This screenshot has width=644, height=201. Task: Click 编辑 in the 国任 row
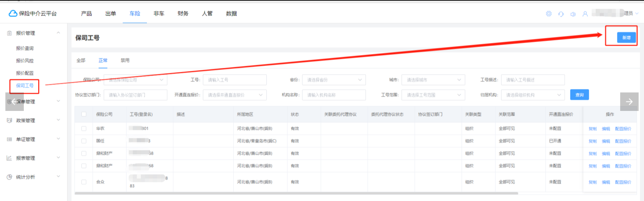pyautogui.click(x=606, y=141)
